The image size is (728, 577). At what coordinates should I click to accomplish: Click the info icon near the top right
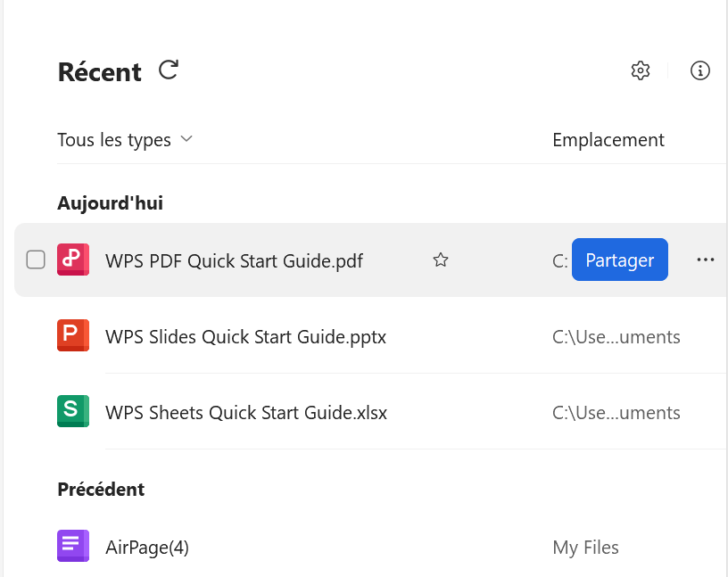coord(700,70)
